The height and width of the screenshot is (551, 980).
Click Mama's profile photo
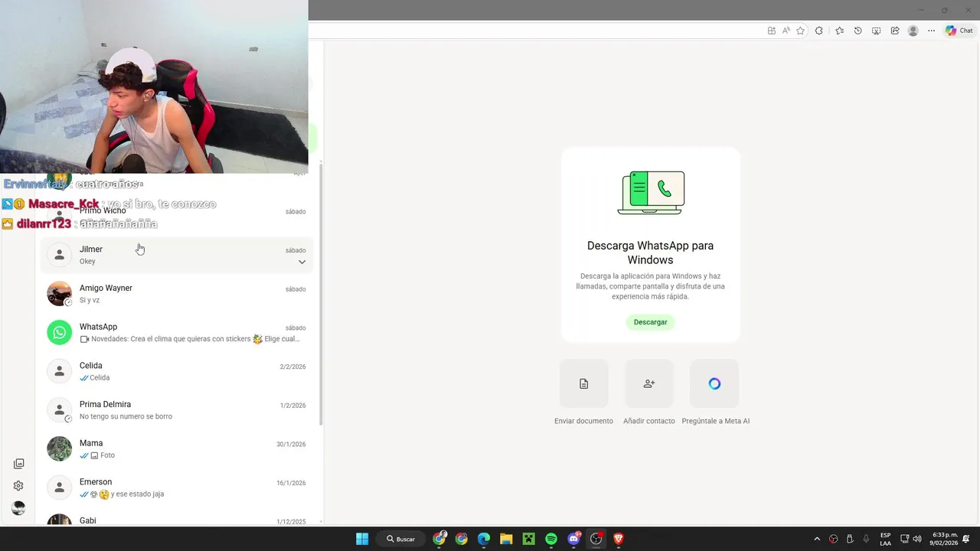(x=59, y=448)
